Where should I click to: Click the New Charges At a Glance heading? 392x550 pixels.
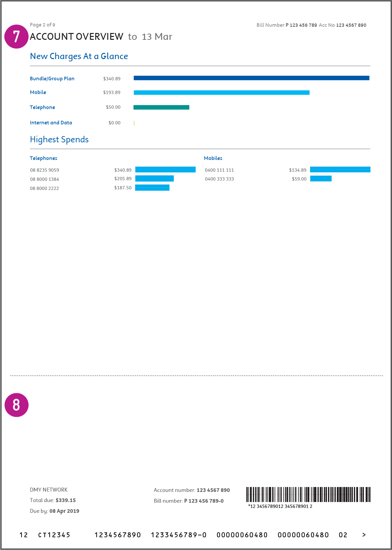[79, 56]
